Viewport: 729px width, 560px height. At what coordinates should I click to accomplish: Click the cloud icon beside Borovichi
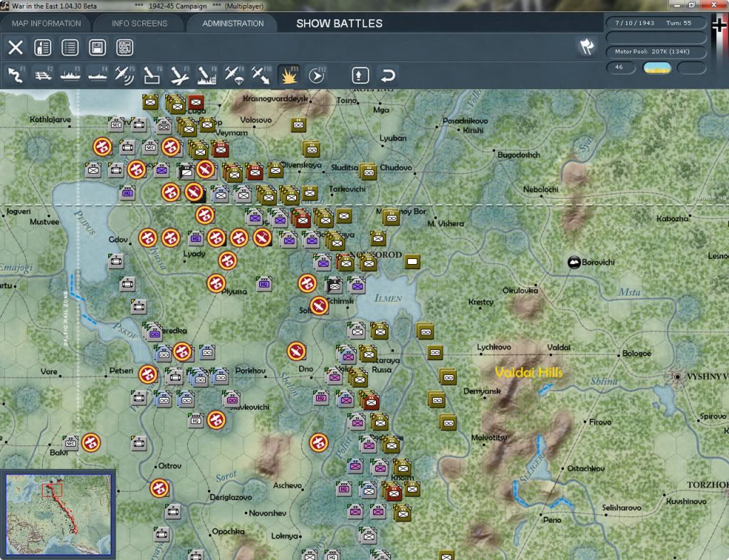tap(575, 262)
